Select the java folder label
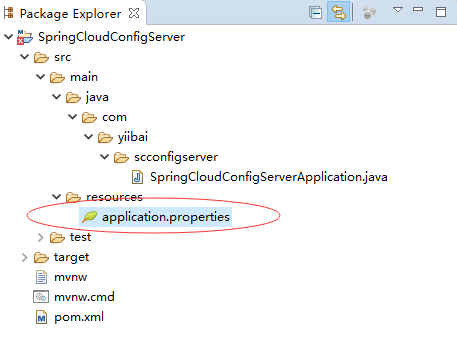The width and height of the screenshot is (457, 362). 97,97
